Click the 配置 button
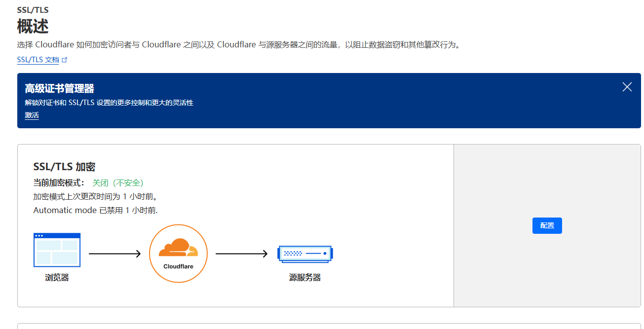 pyautogui.click(x=547, y=225)
